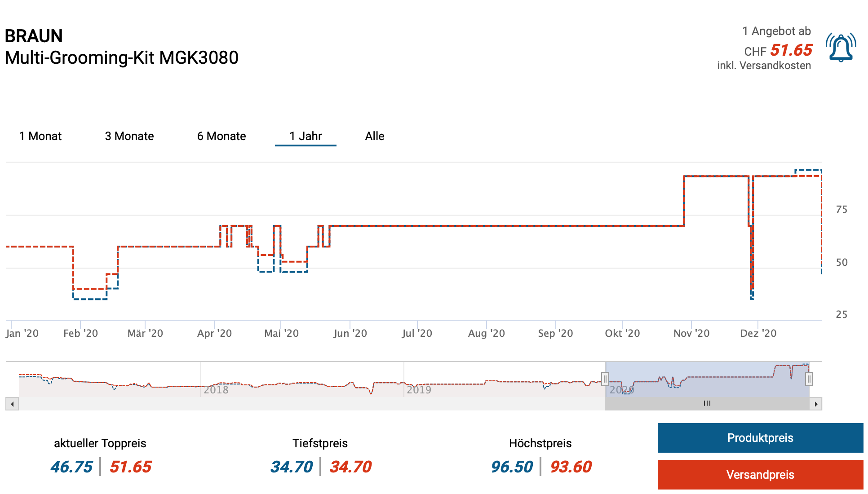Toggle the Produktpreis series button
Viewport: 868px width, 494px height.
pos(760,438)
